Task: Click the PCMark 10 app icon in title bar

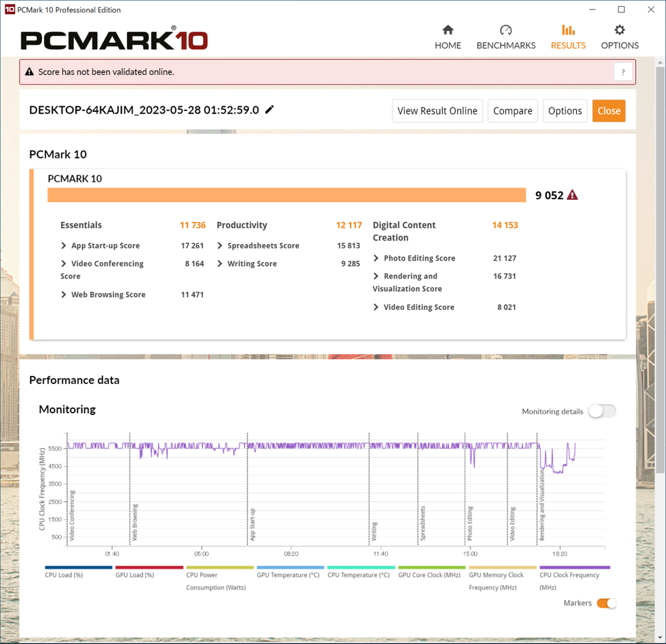Action: point(9,9)
